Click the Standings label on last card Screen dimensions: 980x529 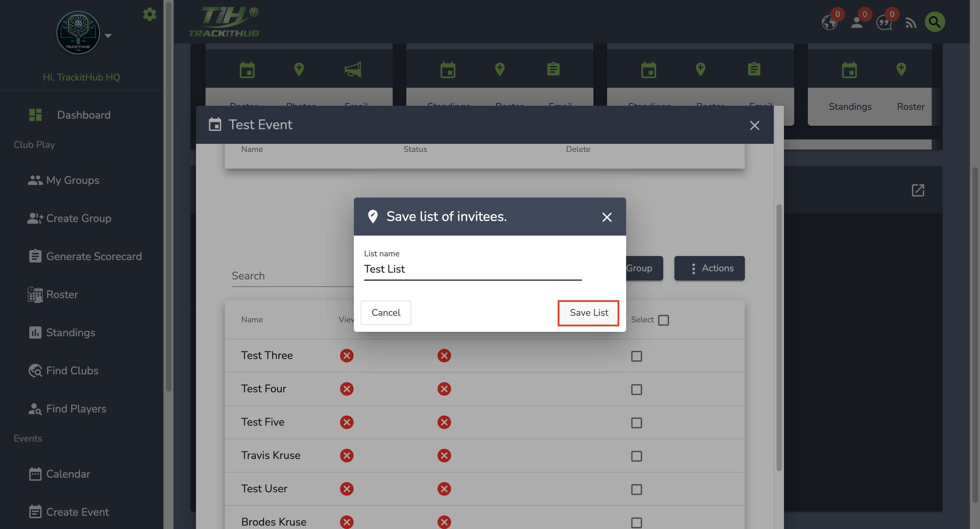point(850,106)
